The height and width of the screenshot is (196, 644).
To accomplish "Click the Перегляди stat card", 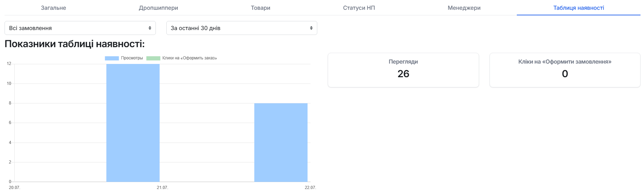I will pos(403,70).
